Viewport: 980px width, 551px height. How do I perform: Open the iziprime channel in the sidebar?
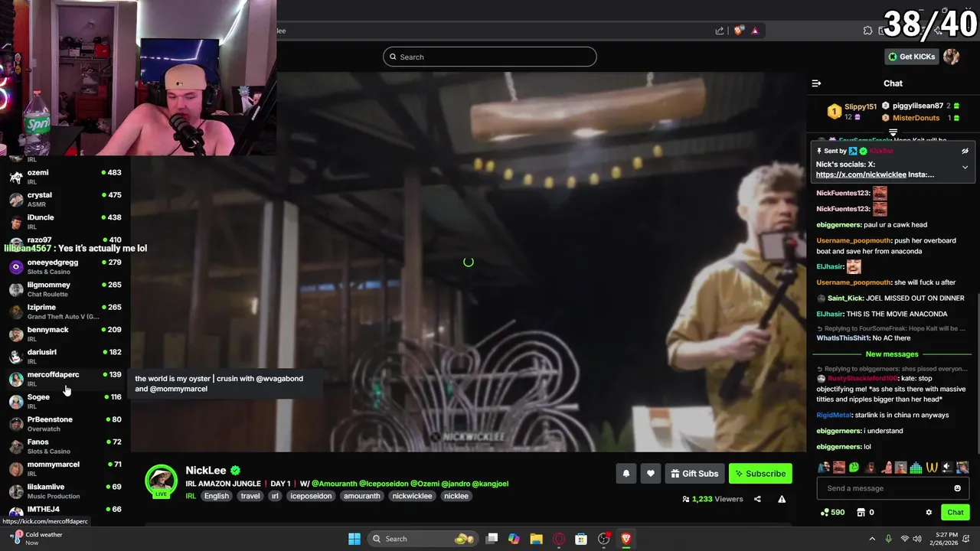click(65, 311)
